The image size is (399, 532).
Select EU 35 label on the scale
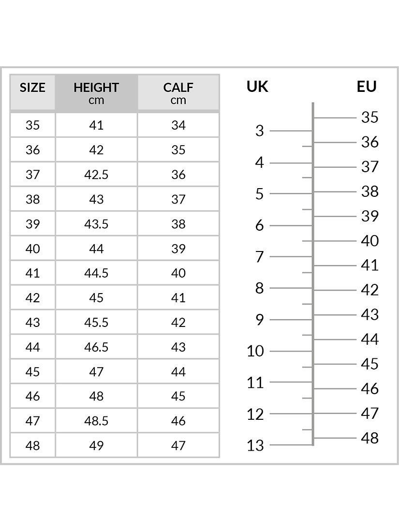point(369,118)
